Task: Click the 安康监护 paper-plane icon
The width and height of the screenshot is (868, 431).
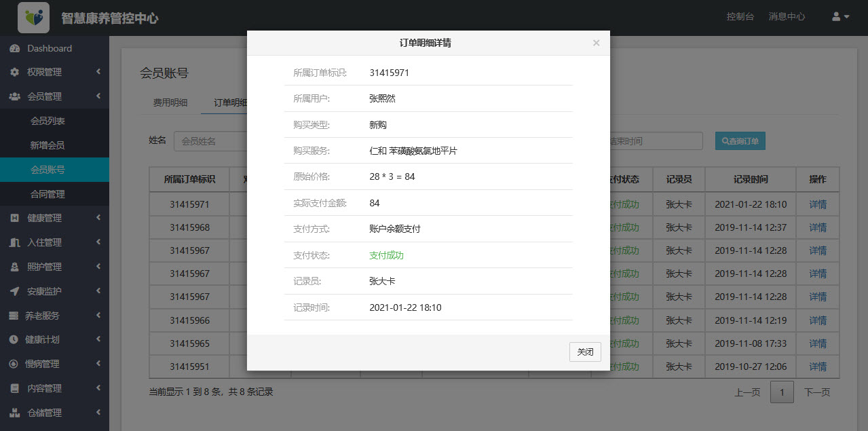Action: pos(15,291)
